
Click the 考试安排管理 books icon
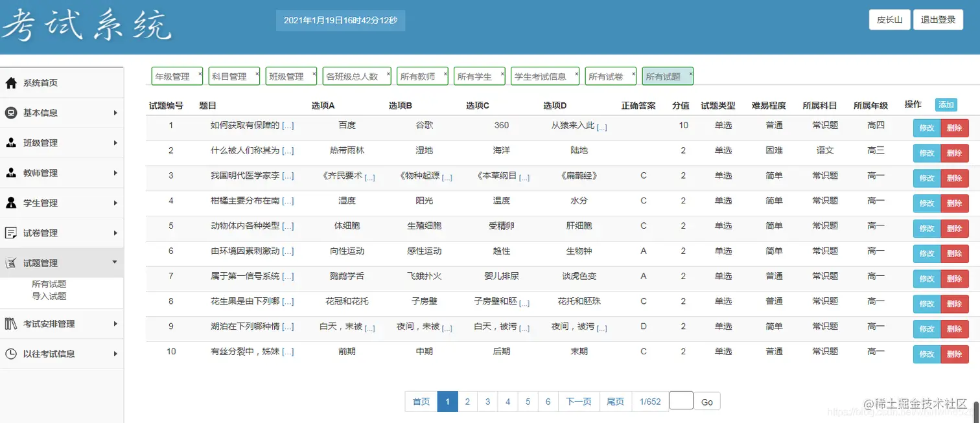(11, 324)
